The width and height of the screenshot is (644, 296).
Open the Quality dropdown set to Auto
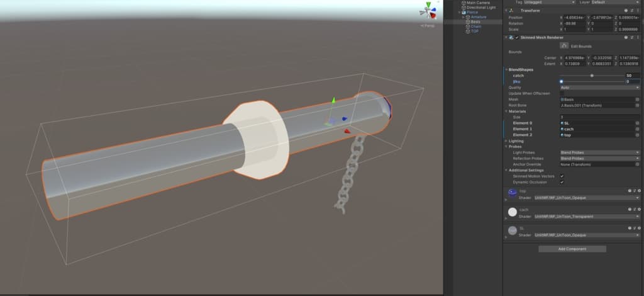pyautogui.click(x=599, y=88)
